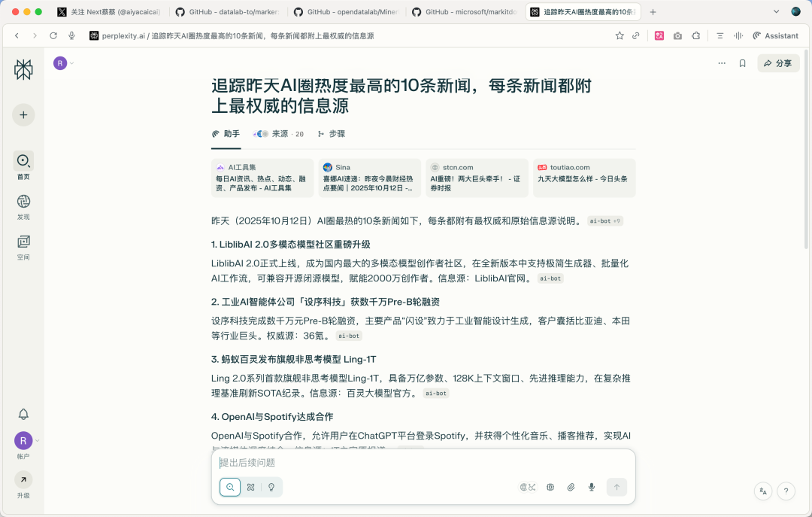Screen dimensions: 812x517
Task: Open 空间 (Spaces) in the sidebar
Action: click(23, 245)
